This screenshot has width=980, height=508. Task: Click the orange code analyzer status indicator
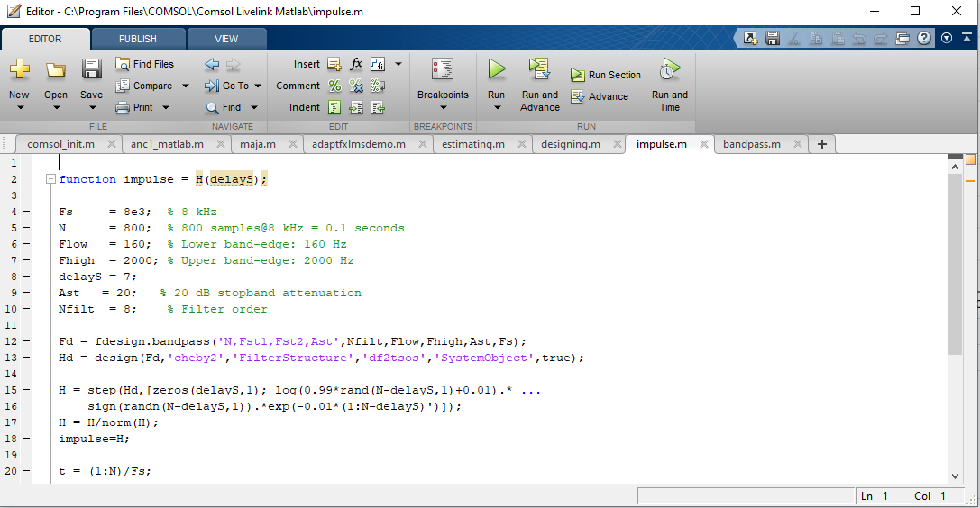971,159
